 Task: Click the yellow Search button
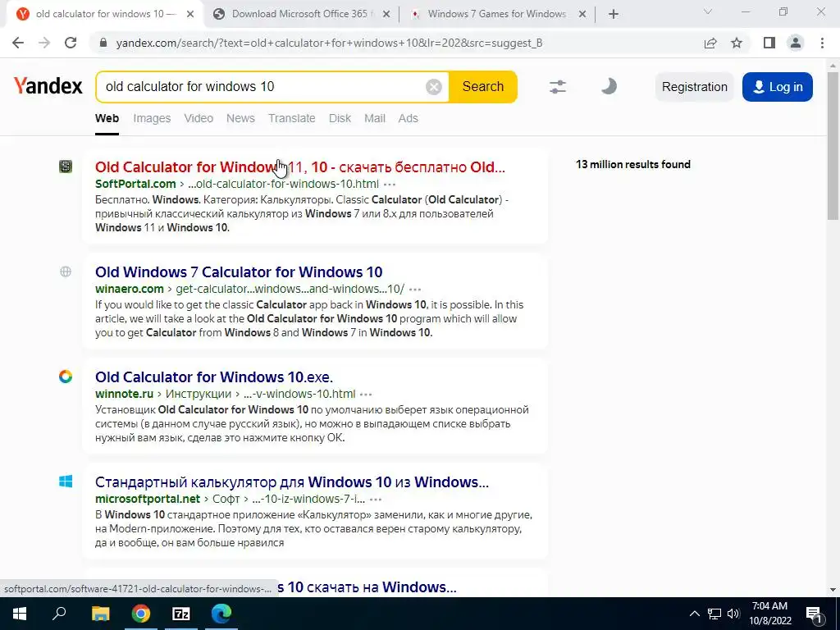coord(482,86)
